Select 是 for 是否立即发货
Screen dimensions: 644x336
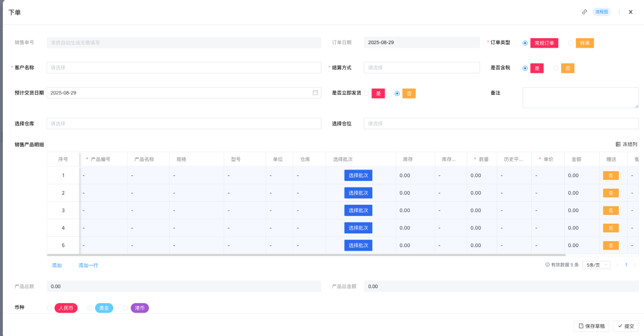[366, 93]
